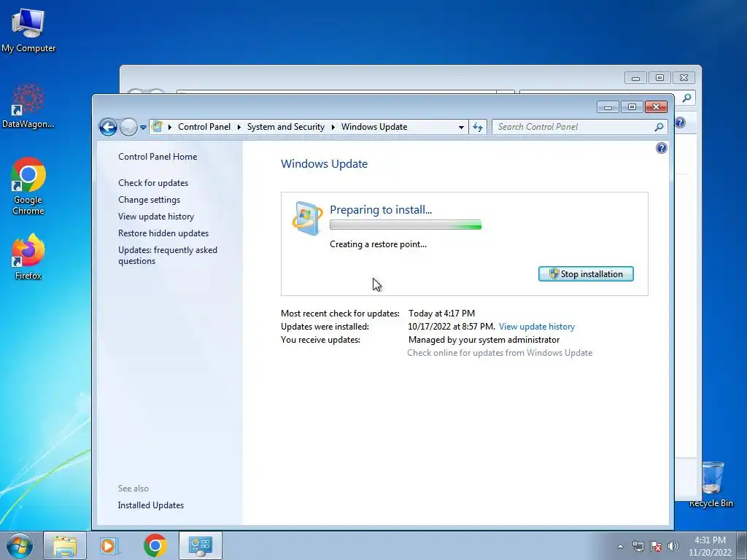Open Restore hidden updates
This screenshot has height=560, width=747.
tap(163, 233)
